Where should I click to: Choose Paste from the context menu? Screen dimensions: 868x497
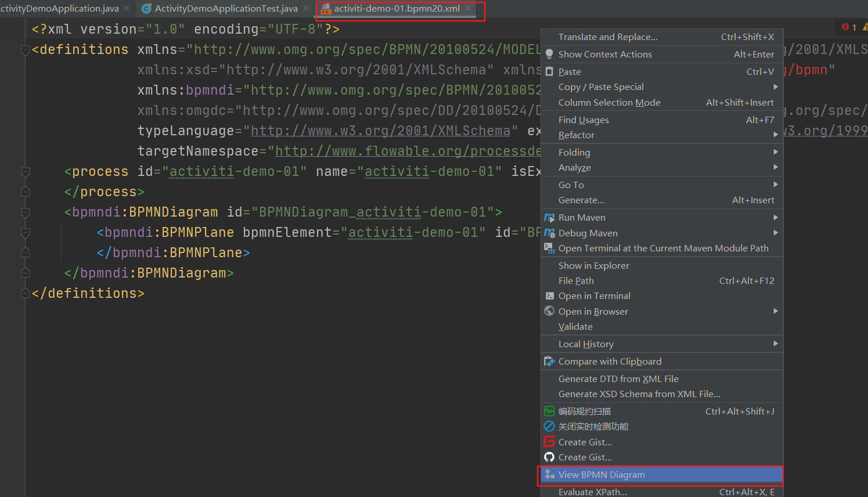pos(662,71)
